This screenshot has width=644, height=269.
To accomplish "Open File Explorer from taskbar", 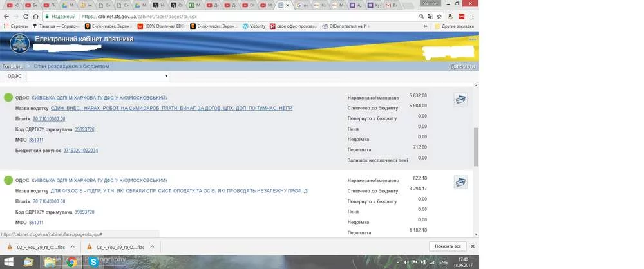I will (50, 262).
